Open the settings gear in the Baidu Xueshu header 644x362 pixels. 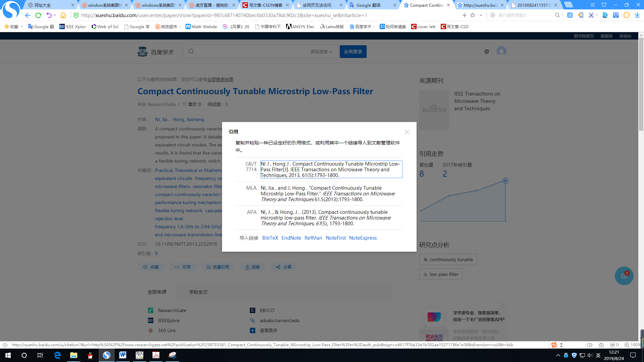(487, 52)
